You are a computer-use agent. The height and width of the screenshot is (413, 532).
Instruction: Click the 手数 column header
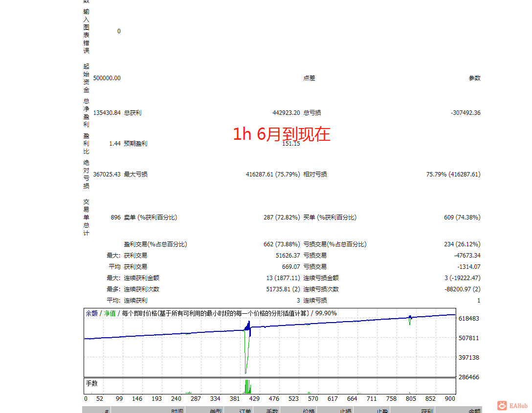tap(271, 411)
